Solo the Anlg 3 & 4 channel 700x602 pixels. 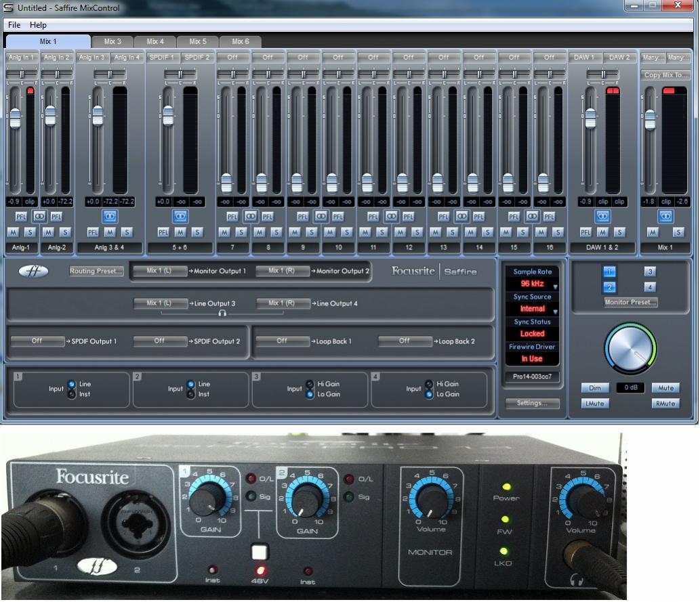pos(127,232)
